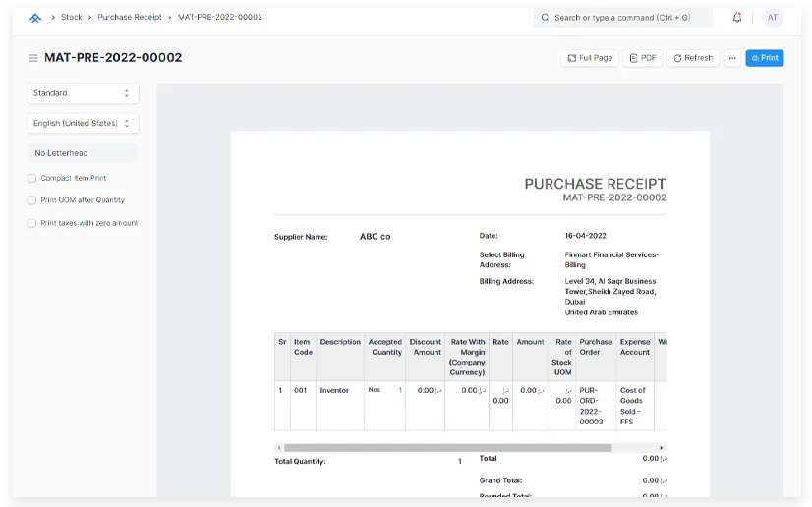Screen dimensions: 812x507
Task: Expand the English (United States) language dropdown
Action: [x=83, y=124]
